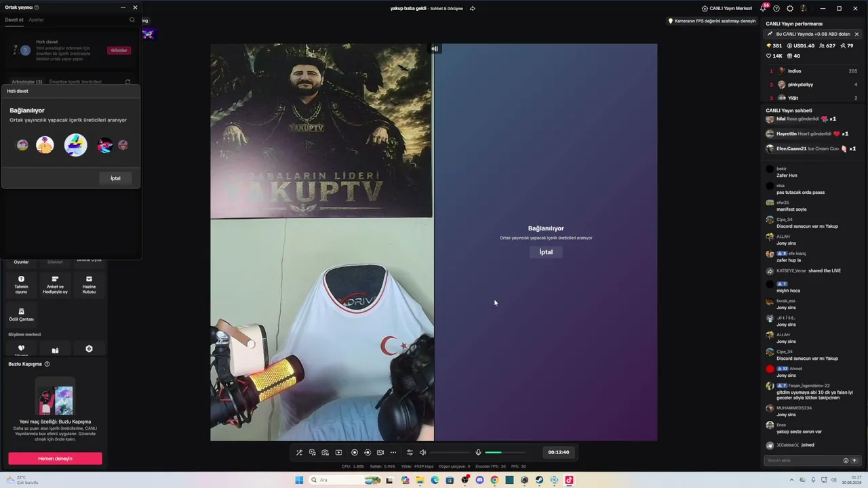Mute the microphone
868x488 pixels.
click(478, 453)
